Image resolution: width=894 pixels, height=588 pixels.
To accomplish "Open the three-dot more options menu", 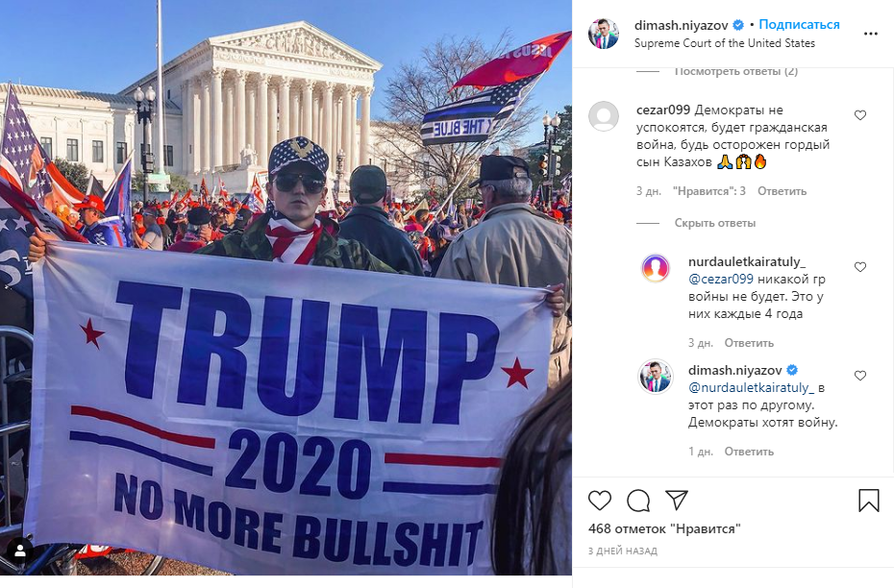I will (x=871, y=34).
